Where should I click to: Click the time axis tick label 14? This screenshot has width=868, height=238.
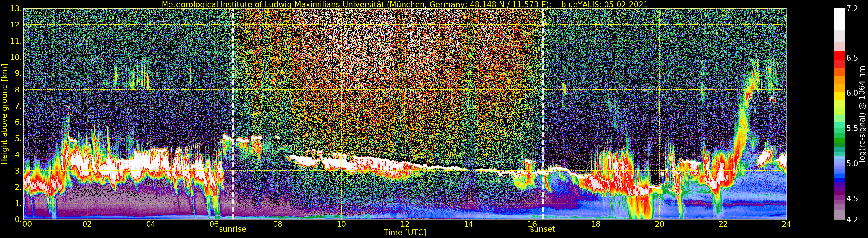tap(468, 224)
